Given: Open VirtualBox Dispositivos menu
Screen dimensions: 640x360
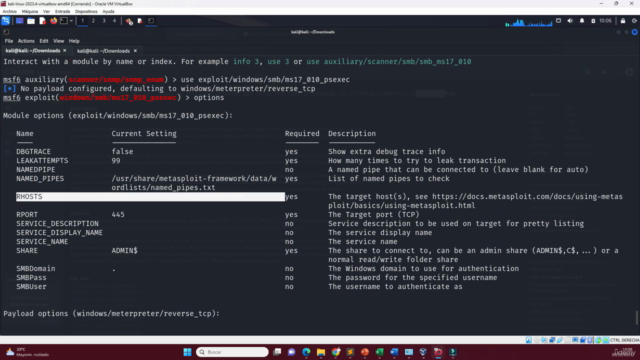Looking at the screenshot, I should (86, 11).
